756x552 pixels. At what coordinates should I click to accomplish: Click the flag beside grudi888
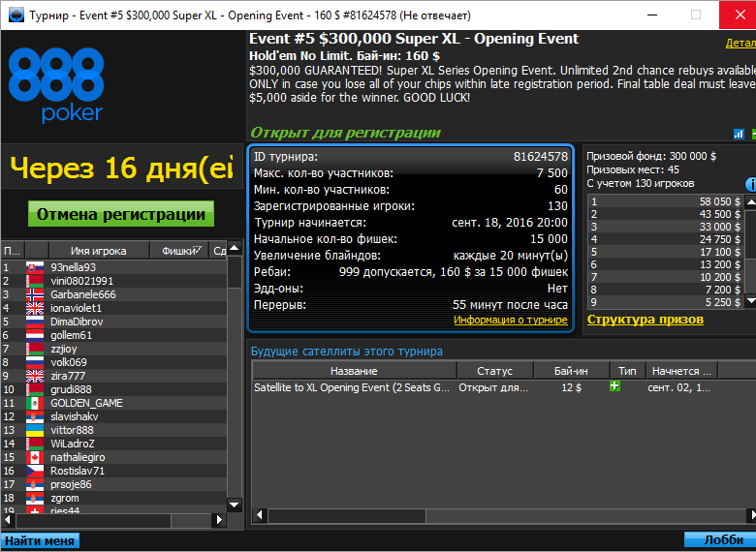coord(35,389)
